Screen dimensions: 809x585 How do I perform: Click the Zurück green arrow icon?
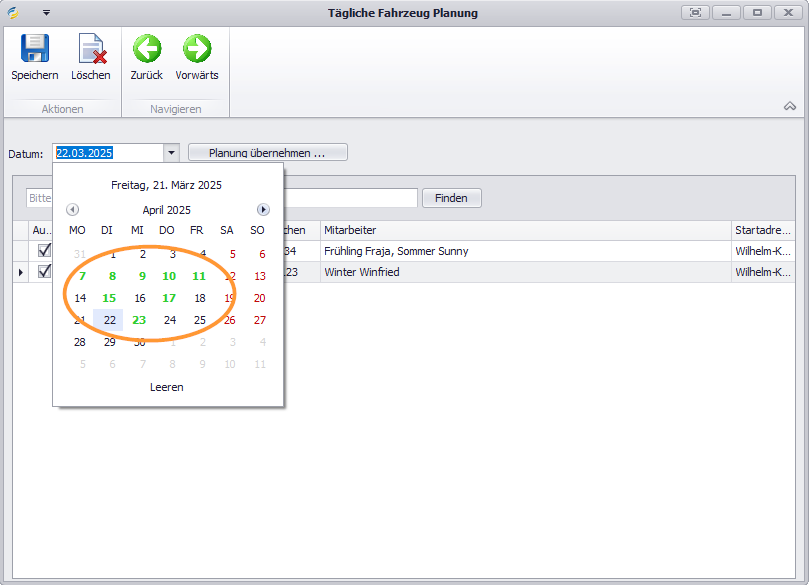pos(146,49)
